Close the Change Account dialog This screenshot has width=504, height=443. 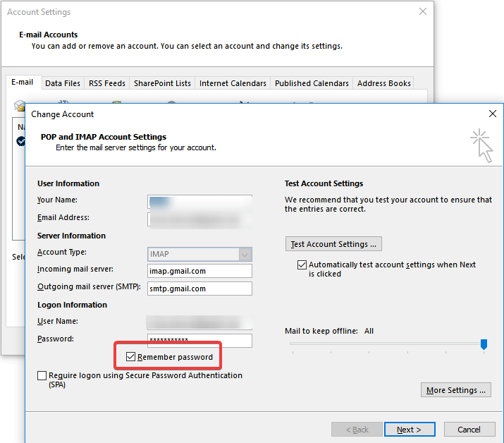tap(493, 114)
